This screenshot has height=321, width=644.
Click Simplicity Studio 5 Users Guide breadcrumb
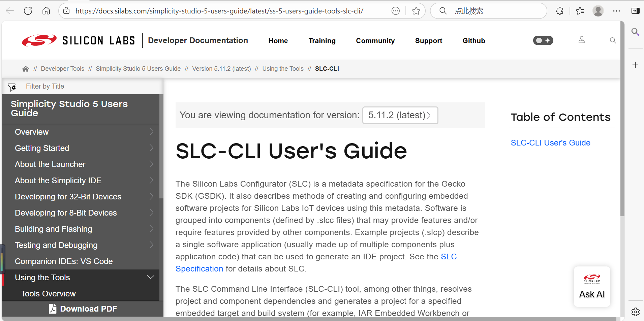(138, 69)
